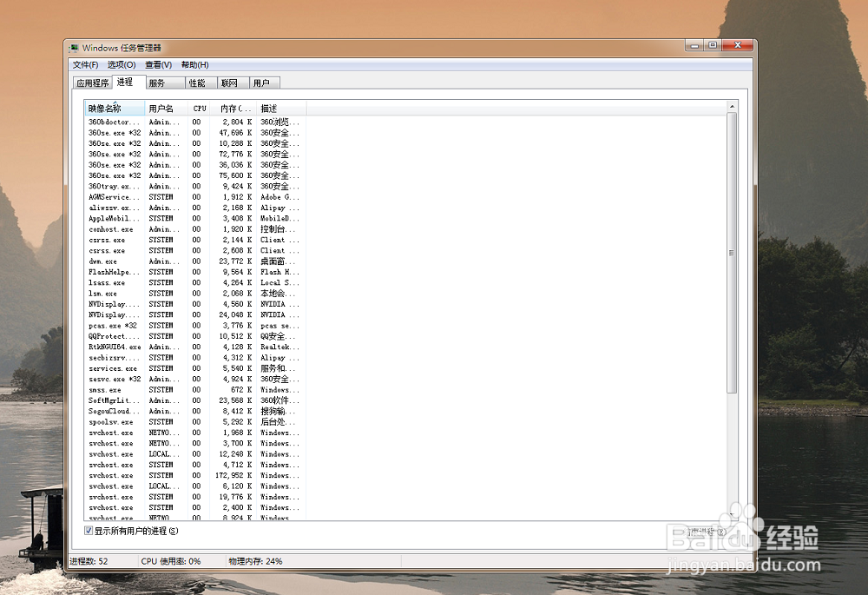
Task: Open the 查看(V) menu
Action: click(158, 65)
